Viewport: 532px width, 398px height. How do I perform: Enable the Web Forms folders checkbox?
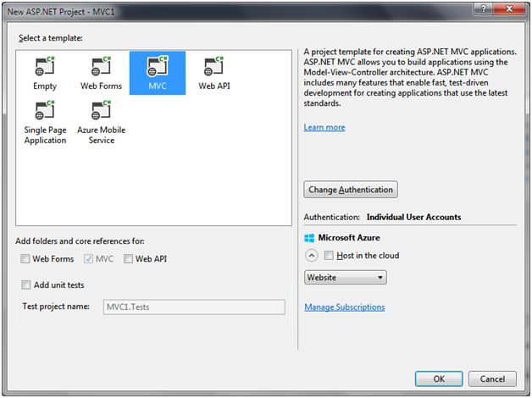coord(25,259)
